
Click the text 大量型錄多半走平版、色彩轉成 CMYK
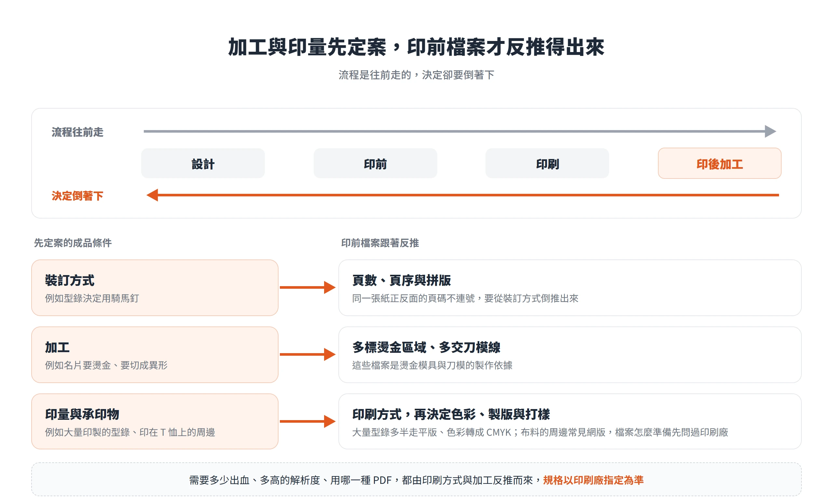(431, 432)
